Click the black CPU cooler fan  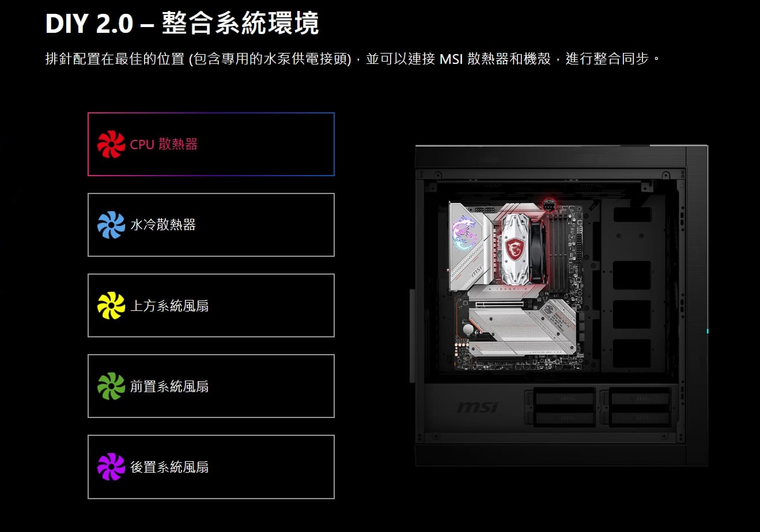pyautogui.click(x=537, y=251)
